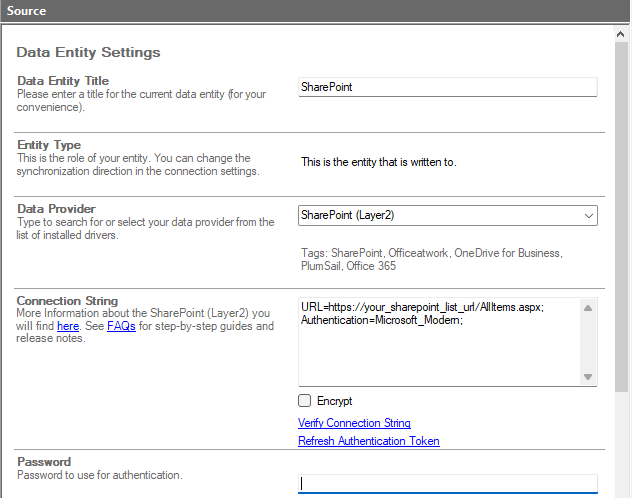Click inside the Connection String text area
632x498 pixels.
coord(439,342)
